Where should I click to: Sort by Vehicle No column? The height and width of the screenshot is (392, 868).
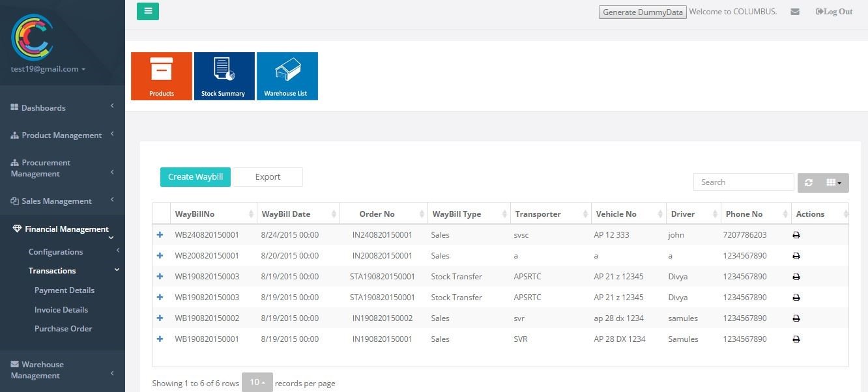[628, 214]
